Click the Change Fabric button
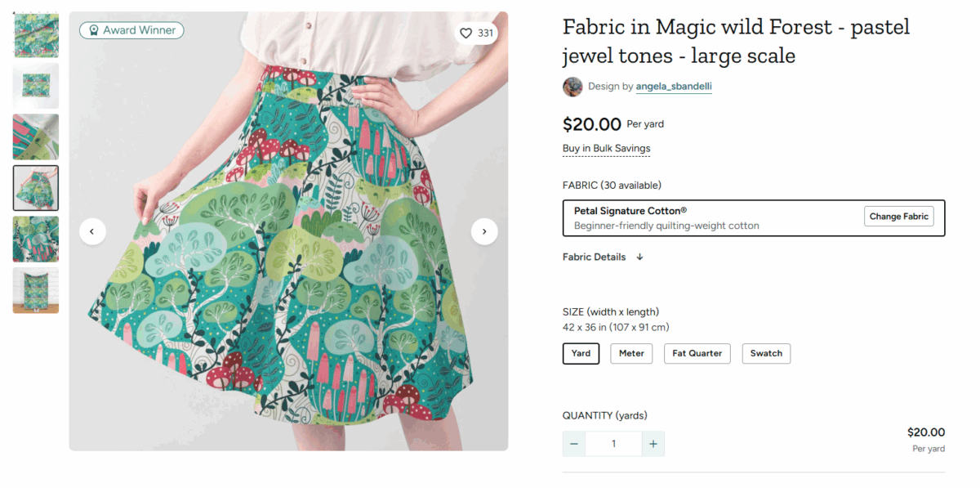Screen dimensions: 980x488 tap(898, 217)
